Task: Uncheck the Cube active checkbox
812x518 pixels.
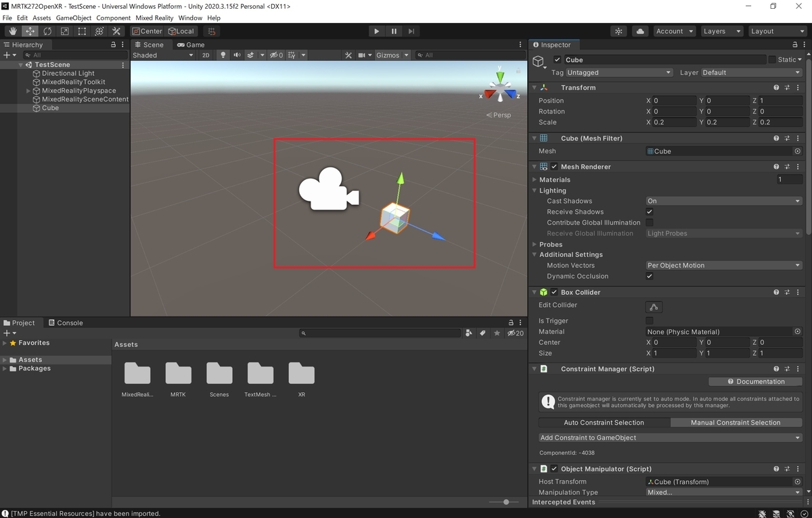Action: [557, 60]
